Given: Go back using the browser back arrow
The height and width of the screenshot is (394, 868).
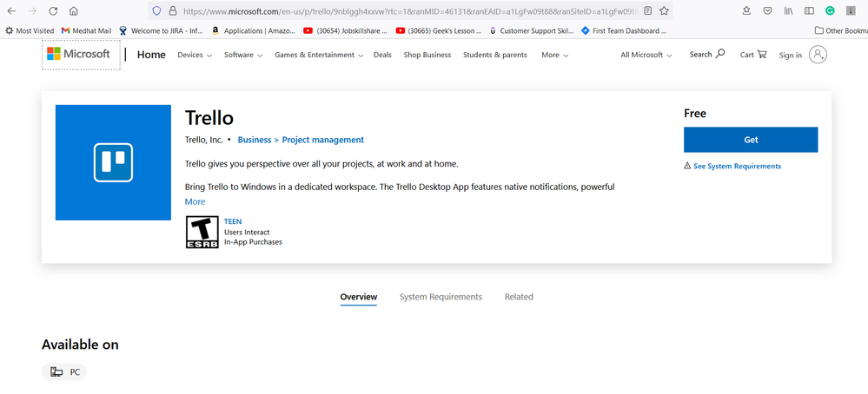Looking at the screenshot, I should pyautogui.click(x=11, y=10).
